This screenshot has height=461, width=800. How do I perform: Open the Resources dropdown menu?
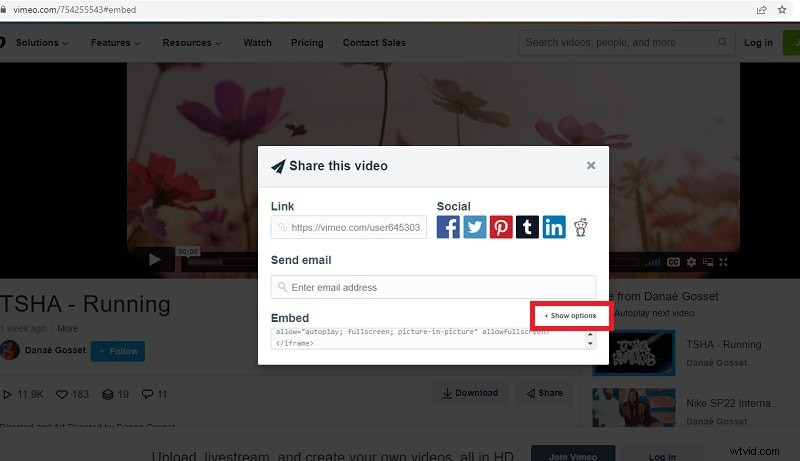click(x=192, y=43)
